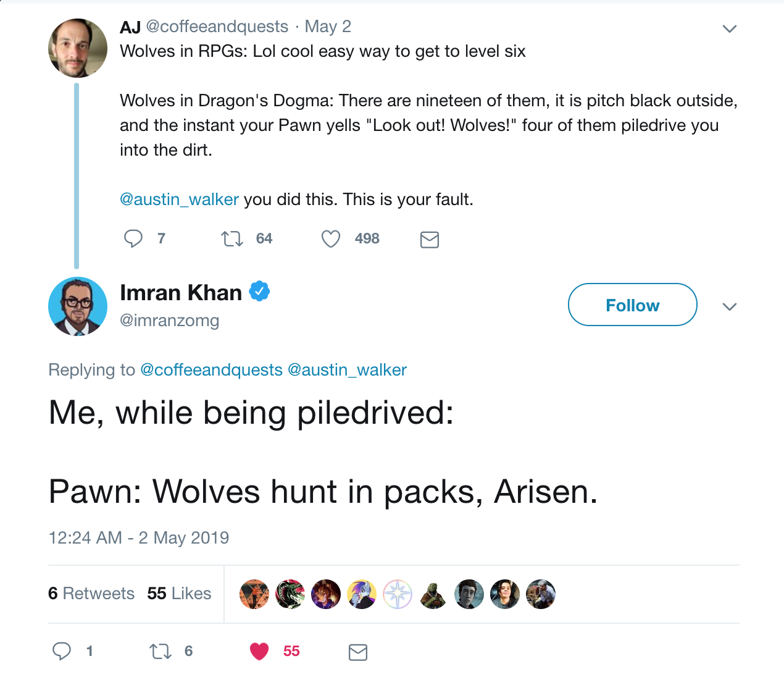Viewport: 784px width, 698px height.
Task: Send AJ's tweet via direct message
Action: tap(429, 240)
